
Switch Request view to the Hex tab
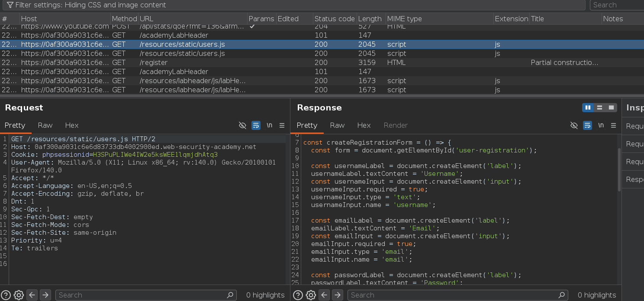pyautogui.click(x=72, y=125)
